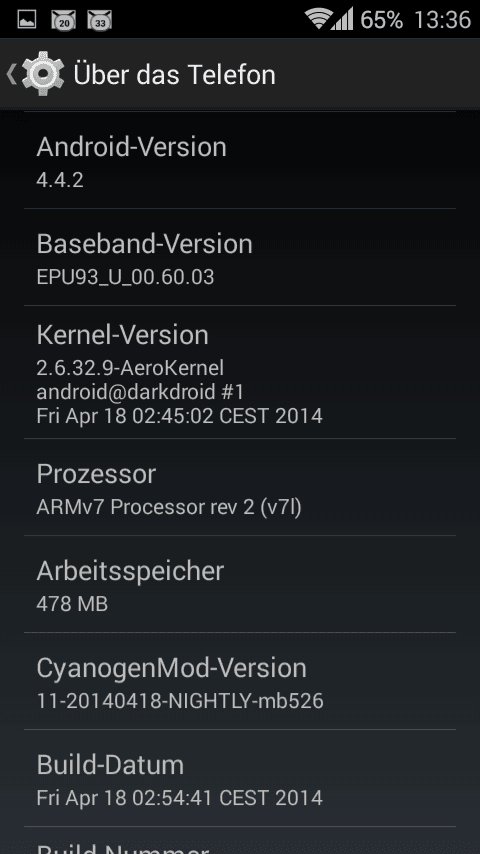
Task: Tap the cat notification icon showing 33
Action: (100, 21)
